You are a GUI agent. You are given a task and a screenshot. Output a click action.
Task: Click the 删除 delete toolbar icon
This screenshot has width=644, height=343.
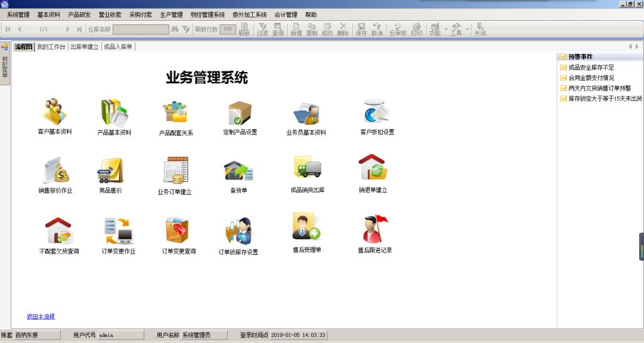coord(343,30)
